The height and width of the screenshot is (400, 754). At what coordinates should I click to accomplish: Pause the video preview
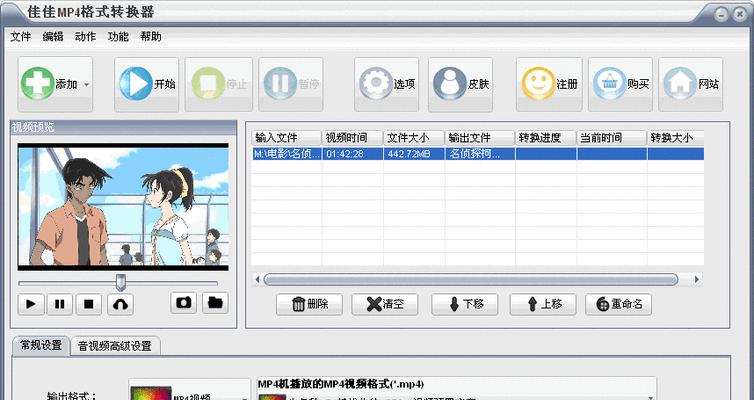[60, 304]
